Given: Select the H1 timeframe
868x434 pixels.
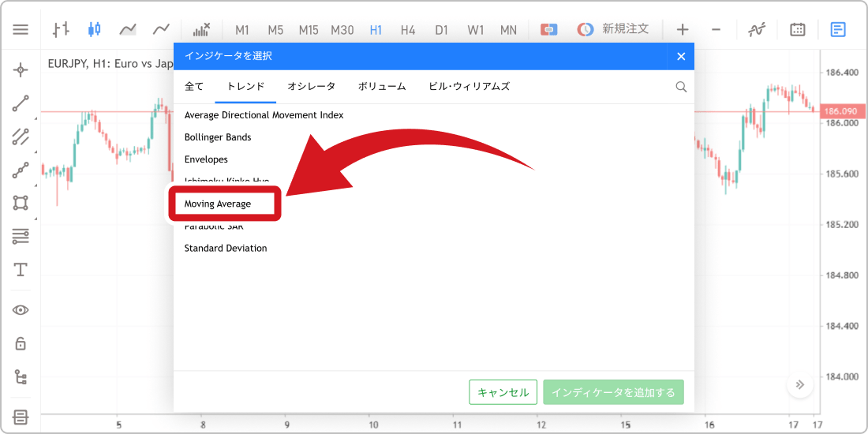Looking at the screenshot, I should [376, 30].
